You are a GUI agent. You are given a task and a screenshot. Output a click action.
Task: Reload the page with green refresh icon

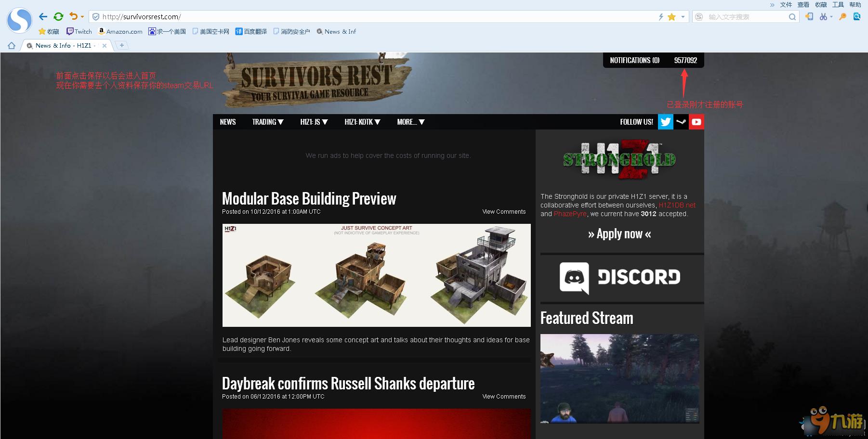(x=58, y=16)
